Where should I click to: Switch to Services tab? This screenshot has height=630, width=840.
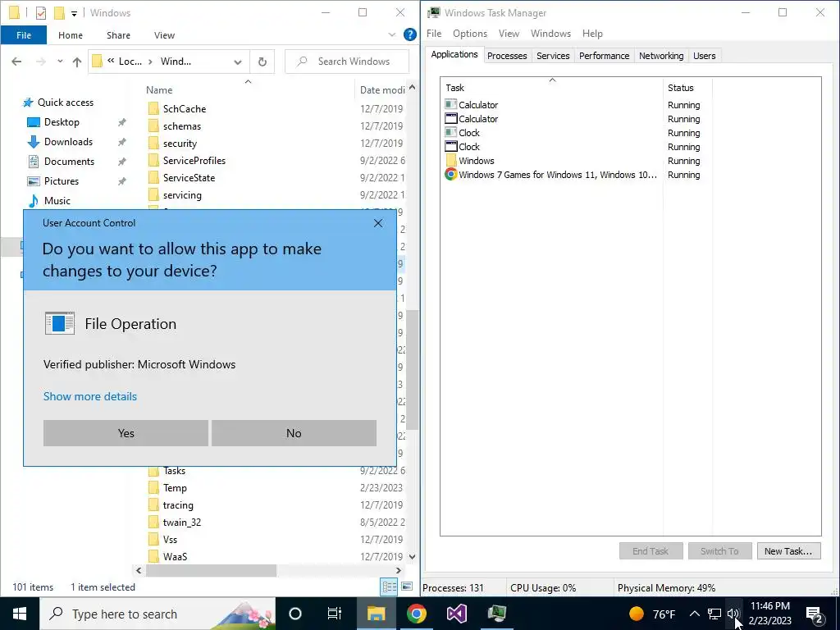(x=553, y=56)
